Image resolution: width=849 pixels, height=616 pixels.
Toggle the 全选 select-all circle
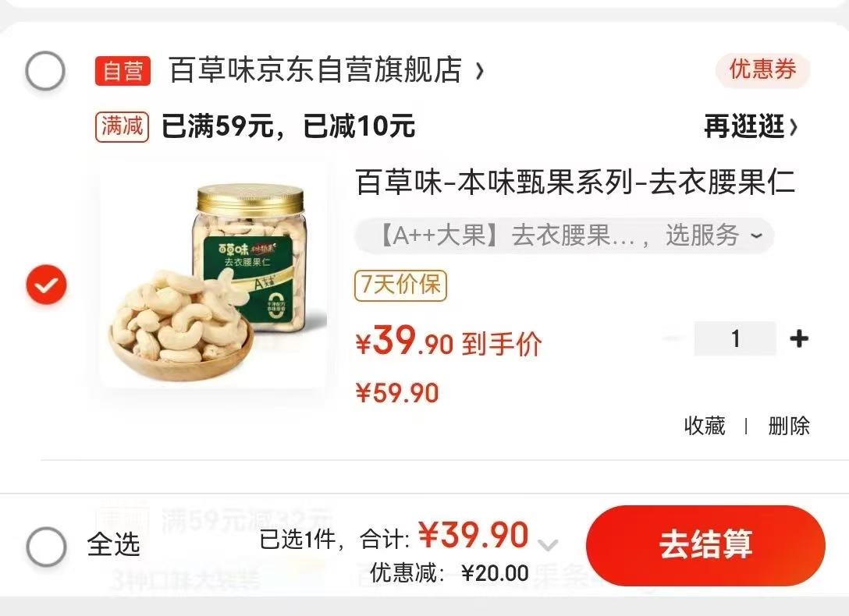coord(47,547)
